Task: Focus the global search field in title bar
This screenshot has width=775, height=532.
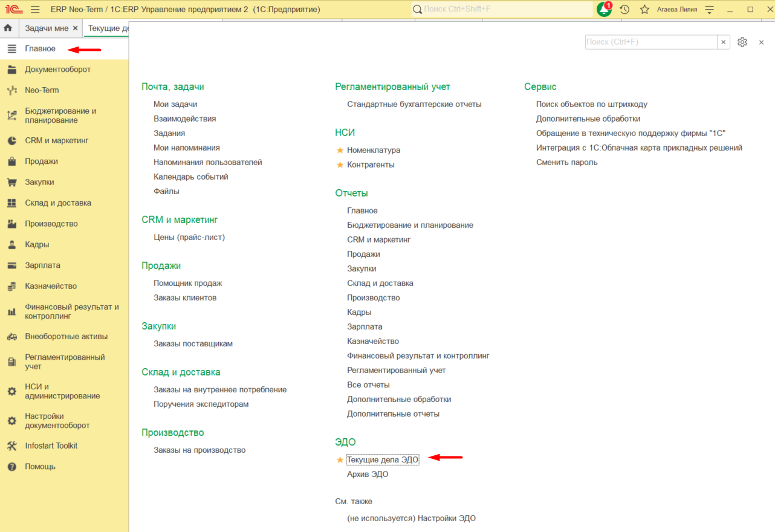Action: tap(503, 9)
